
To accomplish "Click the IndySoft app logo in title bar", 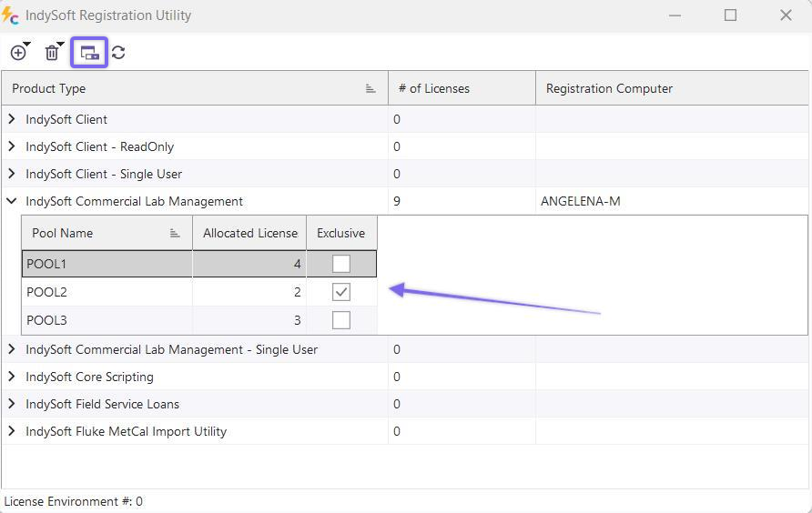I will (11, 15).
